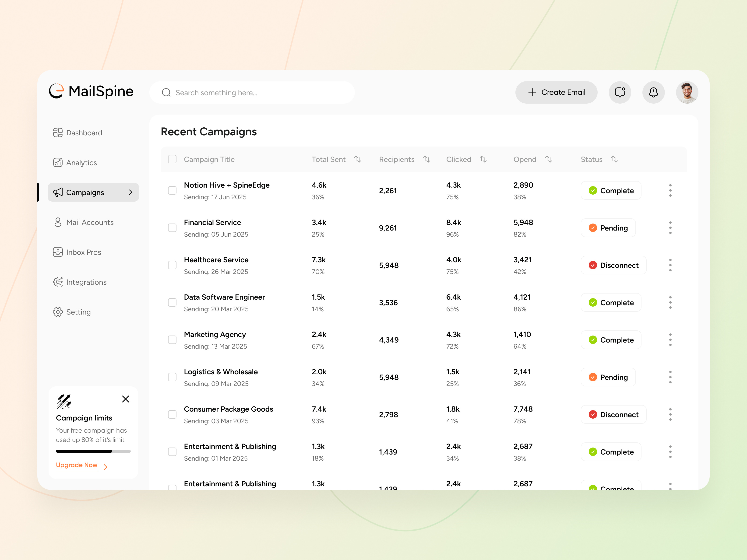The image size is (747, 560).
Task: Go to the Dashboard menu item
Action: [84, 133]
